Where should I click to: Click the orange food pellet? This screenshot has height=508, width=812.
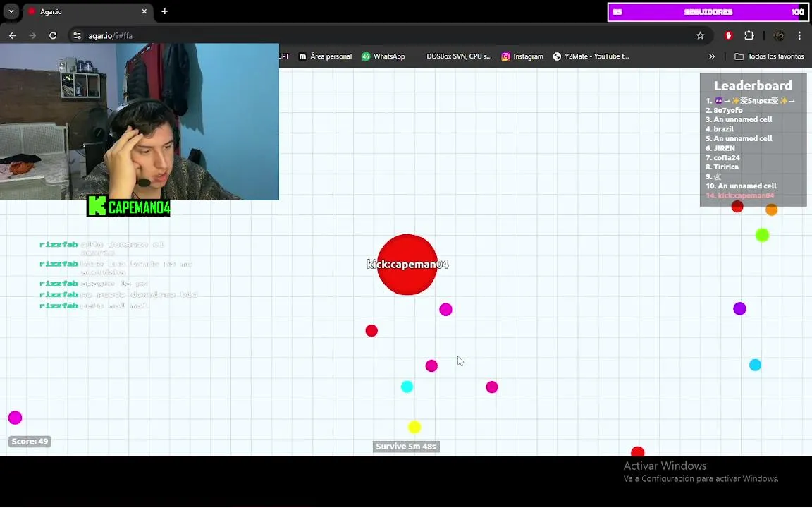[x=772, y=210]
